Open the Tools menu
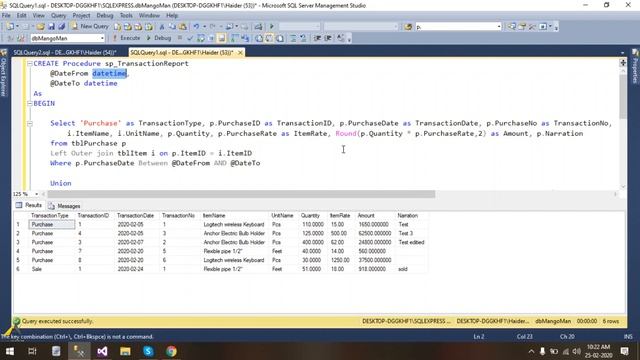 tap(126, 16)
